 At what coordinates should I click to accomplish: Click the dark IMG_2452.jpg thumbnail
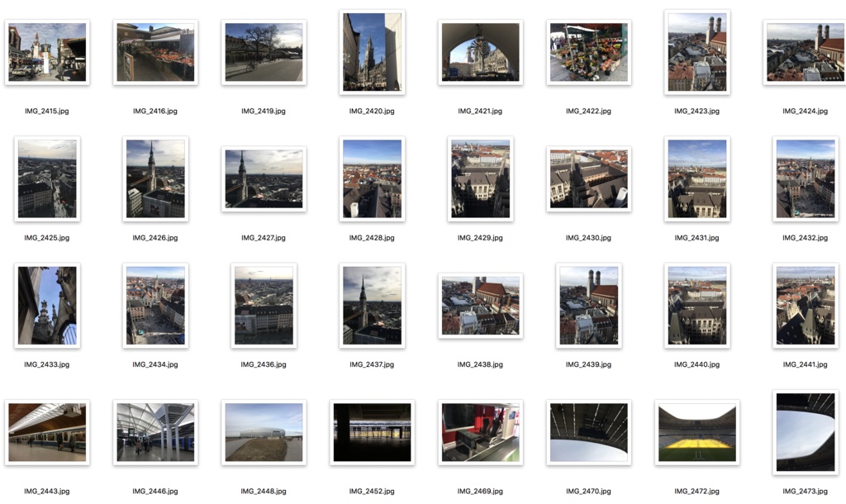[373, 432]
